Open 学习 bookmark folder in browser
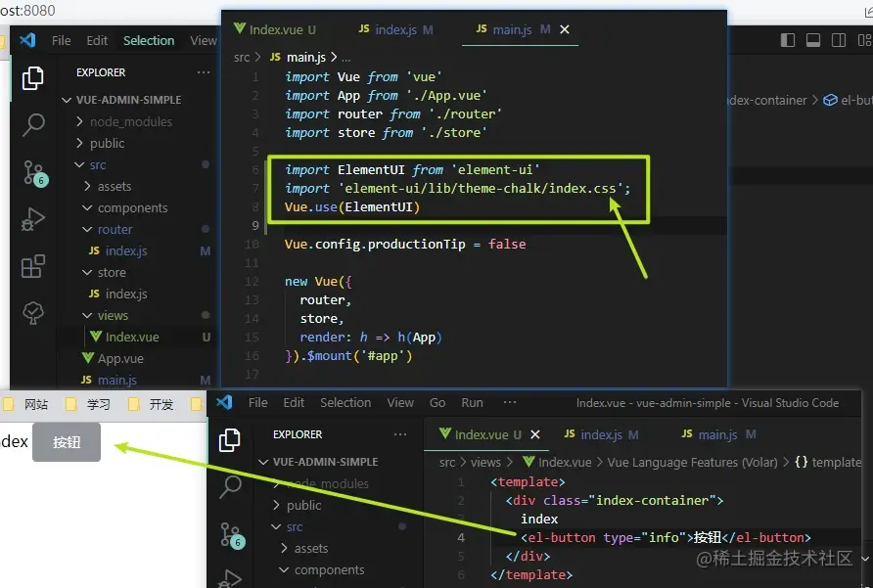 tap(88, 404)
